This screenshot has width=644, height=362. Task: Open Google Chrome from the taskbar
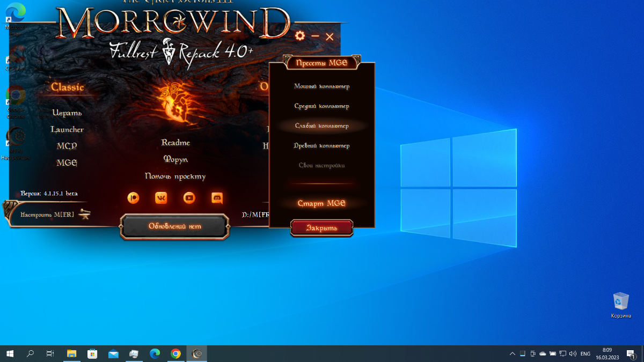(175, 353)
